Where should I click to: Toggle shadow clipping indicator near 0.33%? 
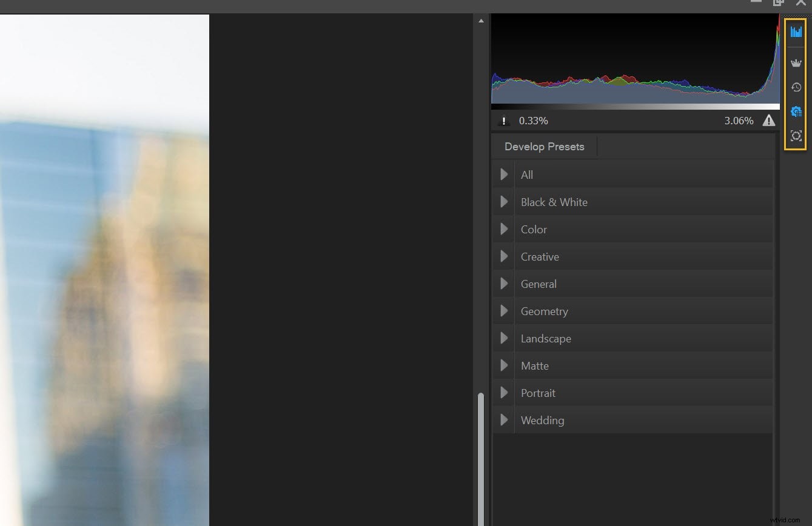coord(503,121)
